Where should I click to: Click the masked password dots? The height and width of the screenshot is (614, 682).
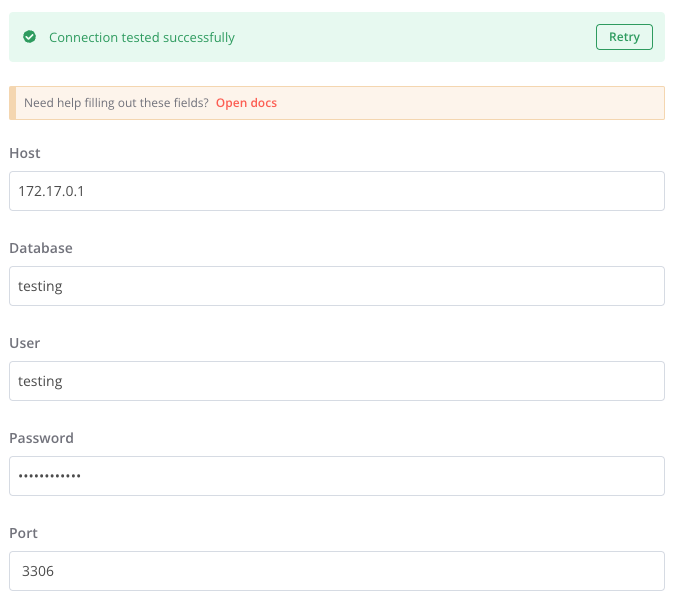coord(50,477)
